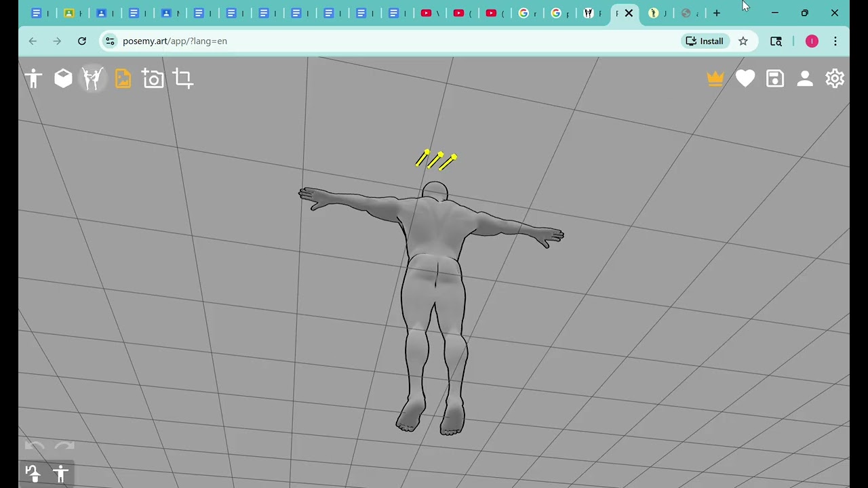868x488 pixels.
Task: Select the crop tool
Action: (x=183, y=79)
